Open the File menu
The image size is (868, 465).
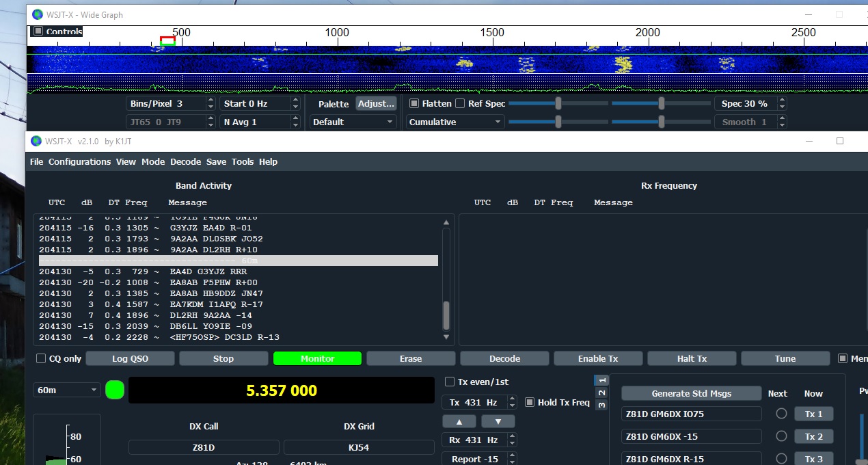pos(36,161)
